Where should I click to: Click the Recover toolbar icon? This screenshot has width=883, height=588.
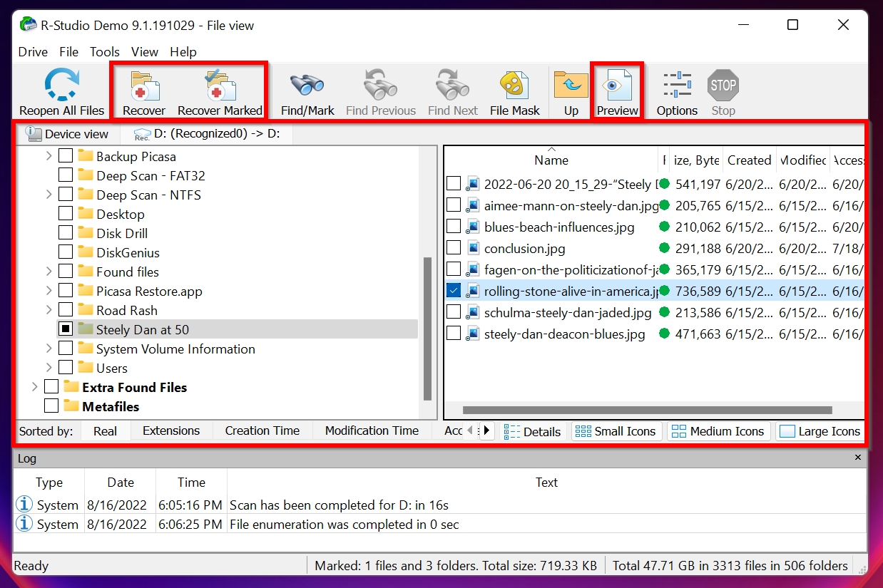pyautogui.click(x=145, y=85)
